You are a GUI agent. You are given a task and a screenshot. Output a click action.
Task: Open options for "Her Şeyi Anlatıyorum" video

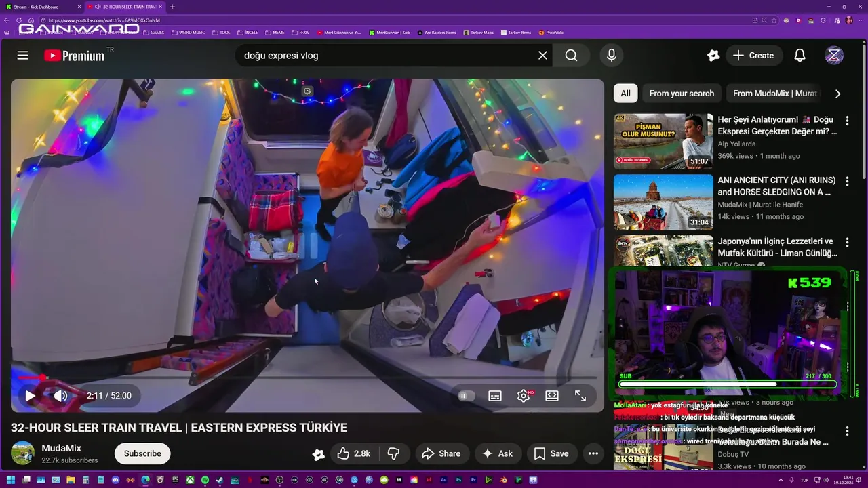(x=846, y=121)
